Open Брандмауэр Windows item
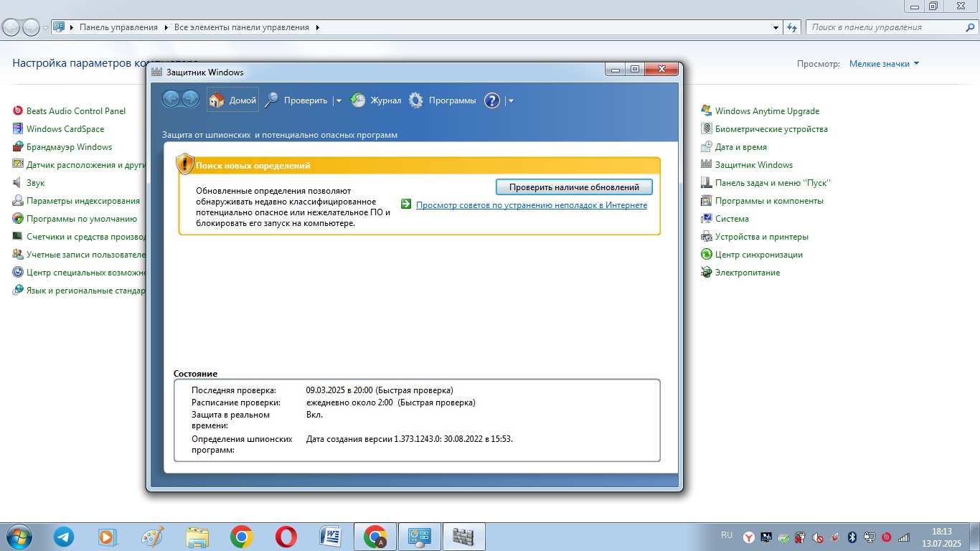 [x=69, y=147]
